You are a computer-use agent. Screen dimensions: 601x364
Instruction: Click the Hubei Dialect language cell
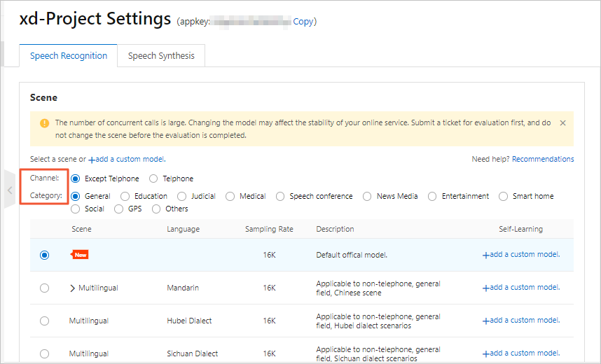(189, 321)
